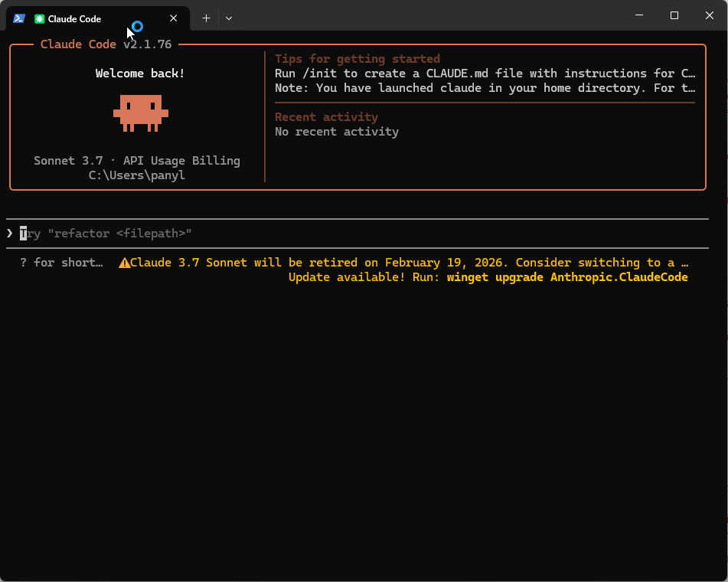Open a new terminal tab with plus
728x582 pixels.
click(x=206, y=18)
